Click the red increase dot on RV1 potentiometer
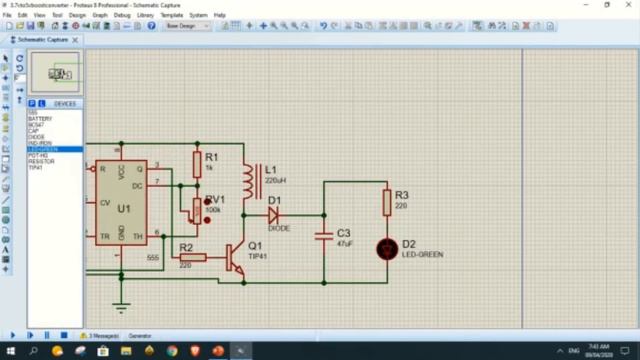The width and height of the screenshot is (640, 360). point(207,202)
